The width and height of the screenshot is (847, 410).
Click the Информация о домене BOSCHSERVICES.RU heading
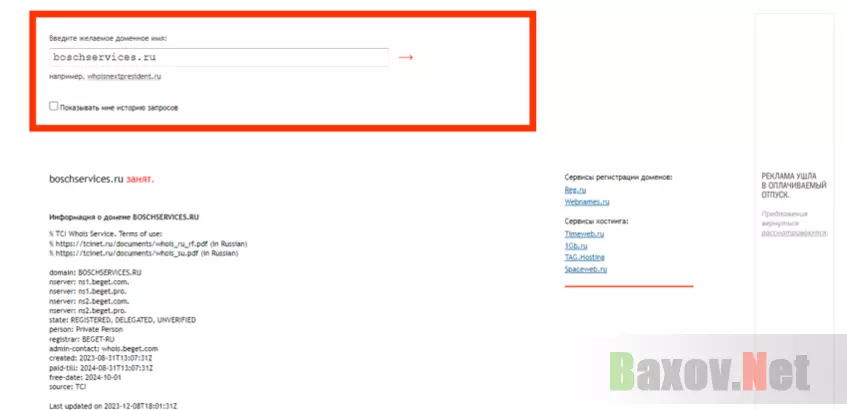click(x=124, y=218)
